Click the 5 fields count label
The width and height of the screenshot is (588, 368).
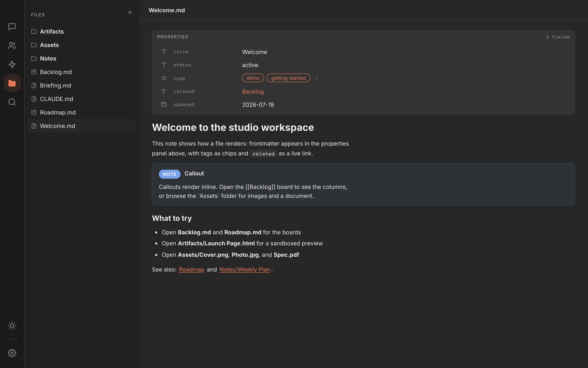[558, 37]
